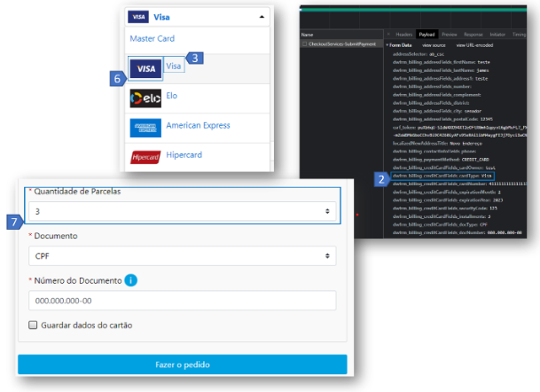The image size is (540, 392).
Task: Switch to the Payload tab in DevTools
Action: [x=427, y=35]
